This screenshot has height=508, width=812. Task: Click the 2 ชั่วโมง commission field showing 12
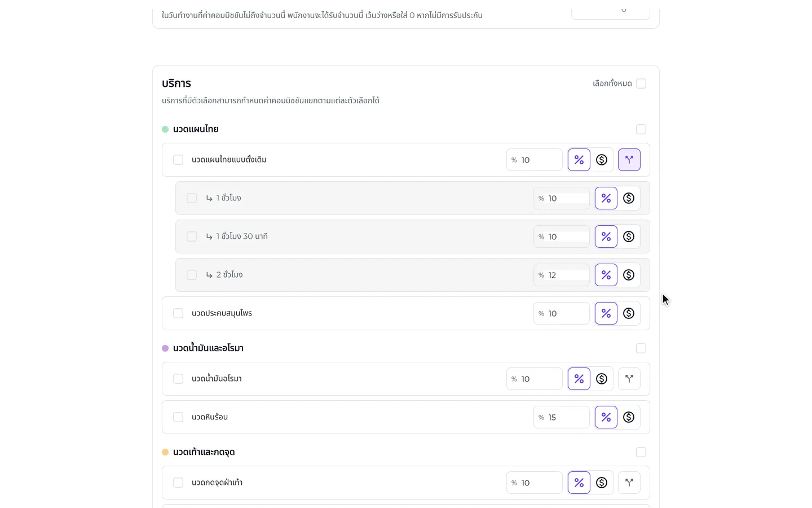(562, 275)
